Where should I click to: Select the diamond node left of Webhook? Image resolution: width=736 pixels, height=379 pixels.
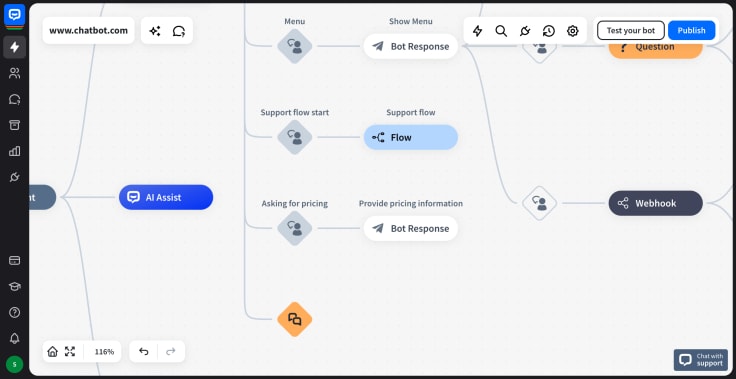pyautogui.click(x=539, y=203)
